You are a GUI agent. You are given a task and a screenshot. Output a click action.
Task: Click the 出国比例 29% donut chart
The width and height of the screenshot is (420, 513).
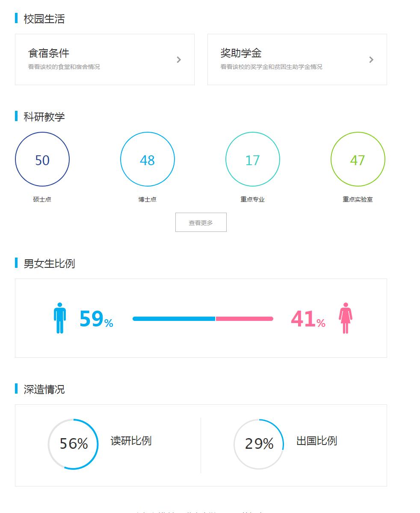point(258,444)
